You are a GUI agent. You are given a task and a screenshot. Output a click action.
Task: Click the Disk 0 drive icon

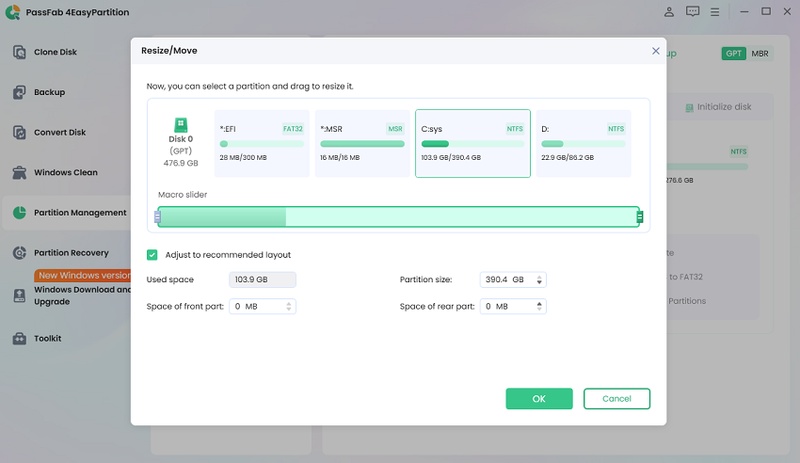tap(181, 125)
